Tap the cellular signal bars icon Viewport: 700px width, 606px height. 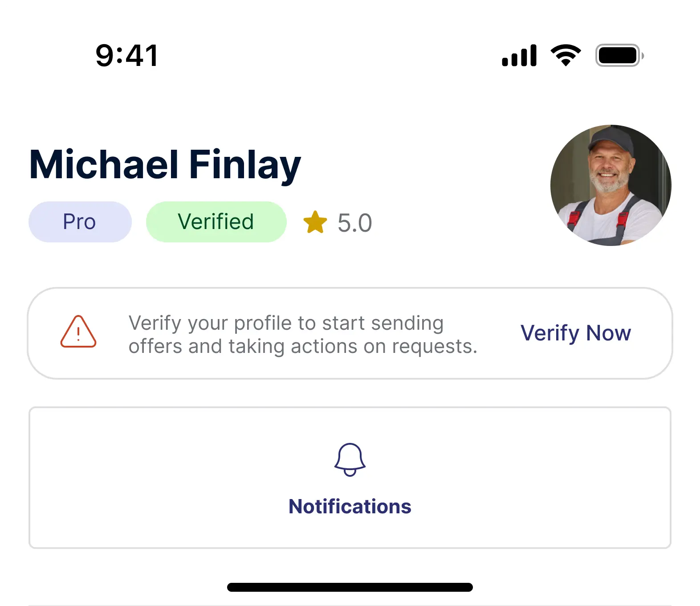tap(519, 54)
